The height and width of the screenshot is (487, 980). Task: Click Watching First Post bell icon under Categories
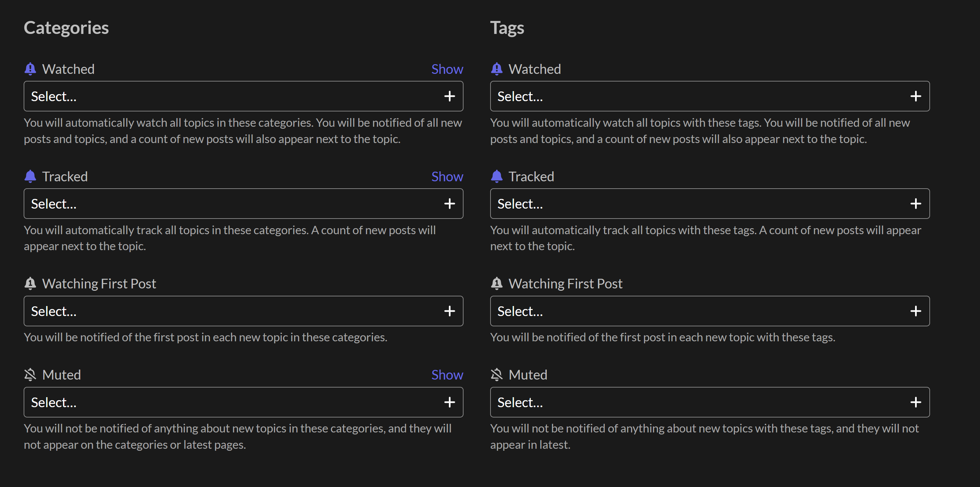30,284
